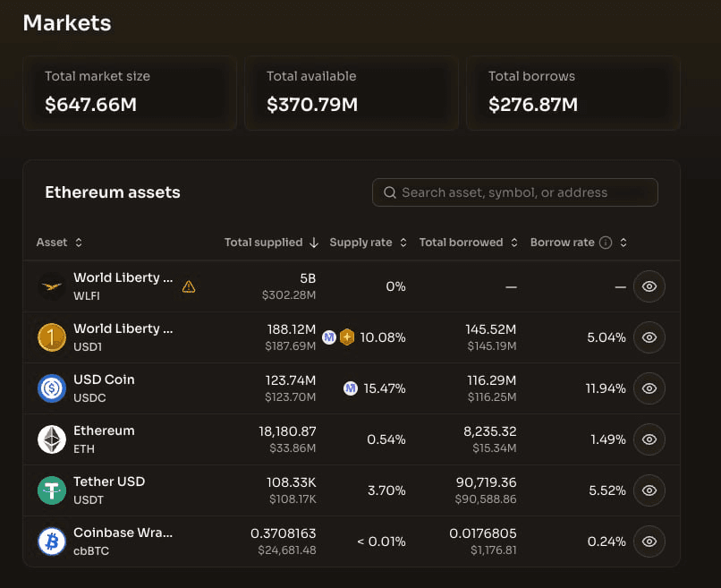
Task: Click the 123.74M supplied value
Action: (x=291, y=380)
